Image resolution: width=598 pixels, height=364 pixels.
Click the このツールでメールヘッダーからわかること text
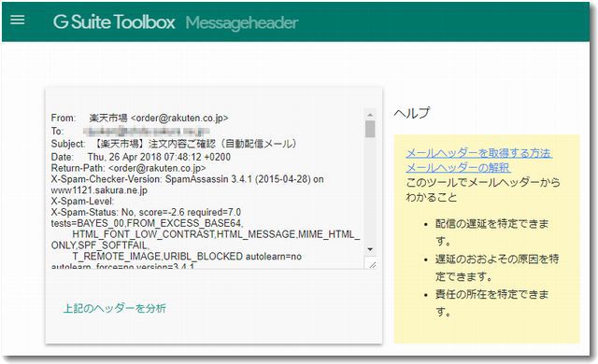[x=483, y=189]
